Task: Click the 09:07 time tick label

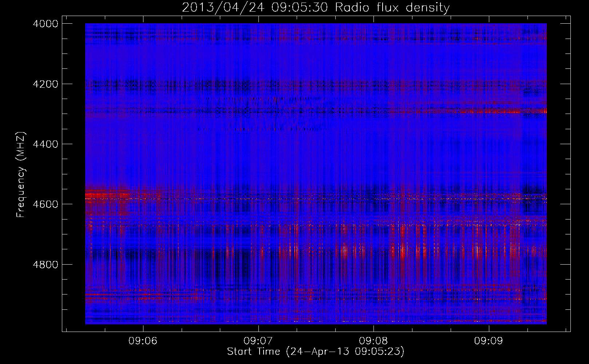Action: [x=258, y=341]
